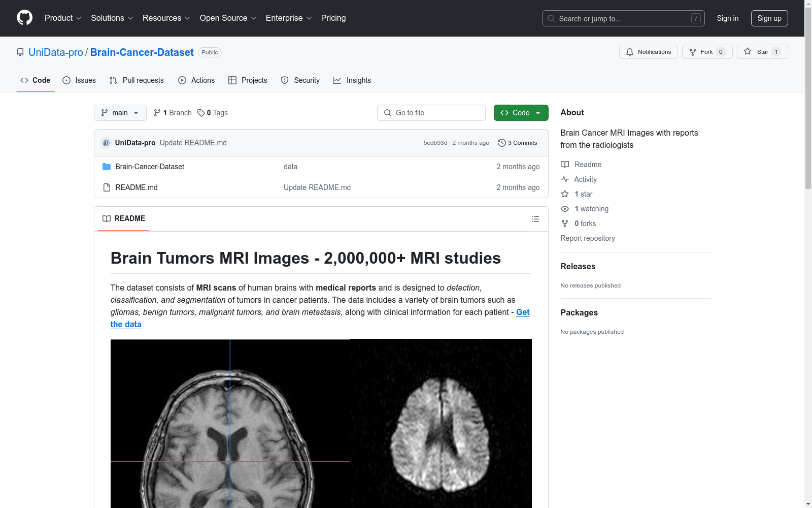
Task: Click the brain MRI image thumbnail
Action: click(321, 423)
